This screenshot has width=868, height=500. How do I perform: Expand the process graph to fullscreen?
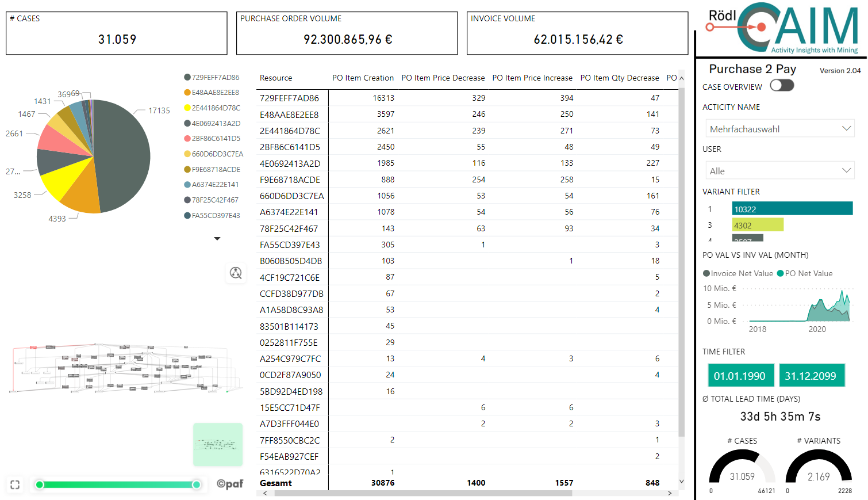[15, 485]
